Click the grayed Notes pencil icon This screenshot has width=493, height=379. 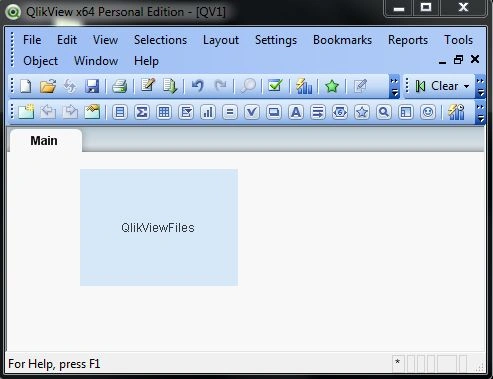360,86
